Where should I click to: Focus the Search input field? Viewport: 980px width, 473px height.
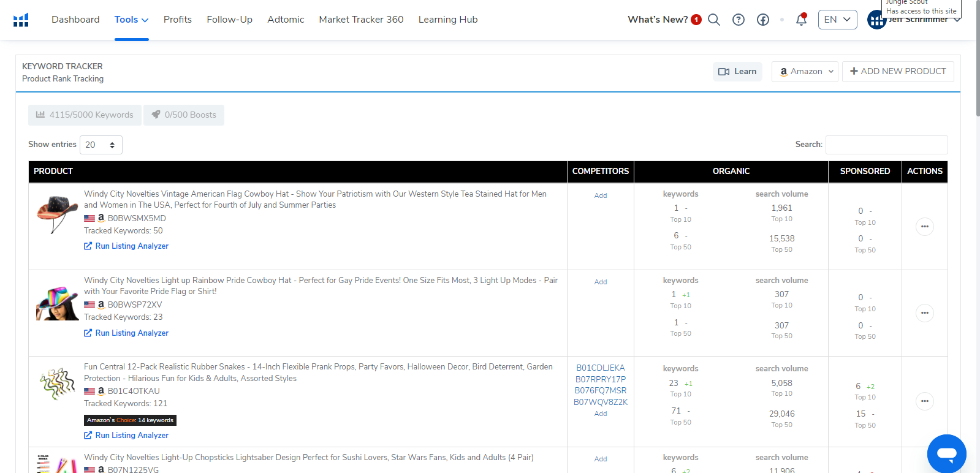click(887, 145)
